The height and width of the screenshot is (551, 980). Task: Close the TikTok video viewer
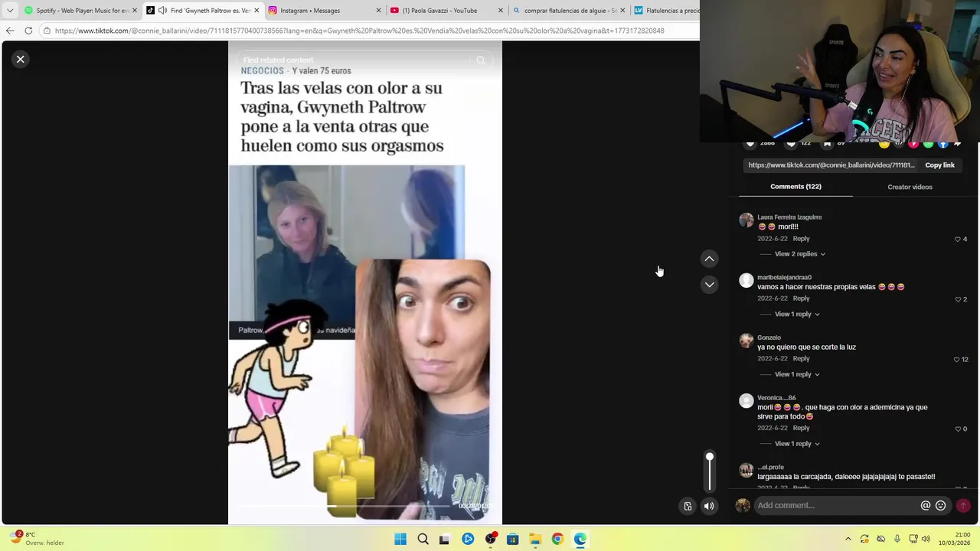21,59
